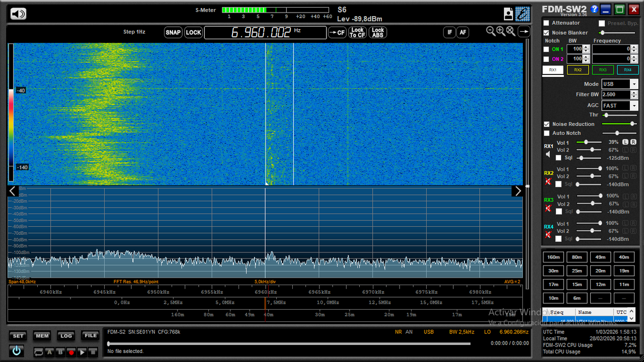The width and height of the screenshot is (644, 362).
Task: Select the RX1 receiver tab
Action: tap(553, 70)
